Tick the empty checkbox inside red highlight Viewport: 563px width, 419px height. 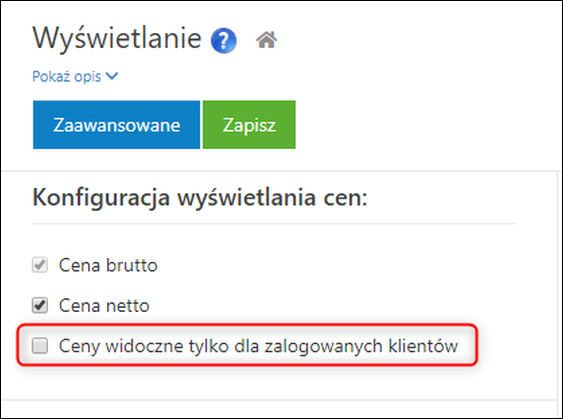[40, 346]
